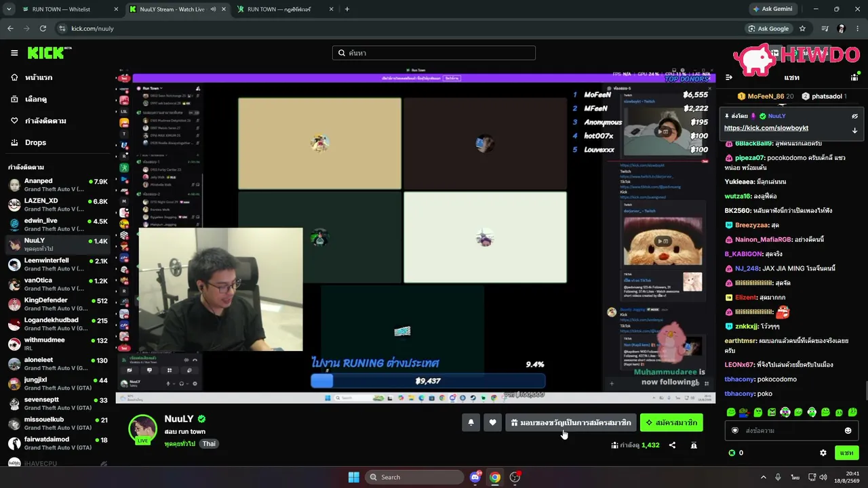
Task: Hide the pinned message with eye icon
Action: click(x=854, y=116)
